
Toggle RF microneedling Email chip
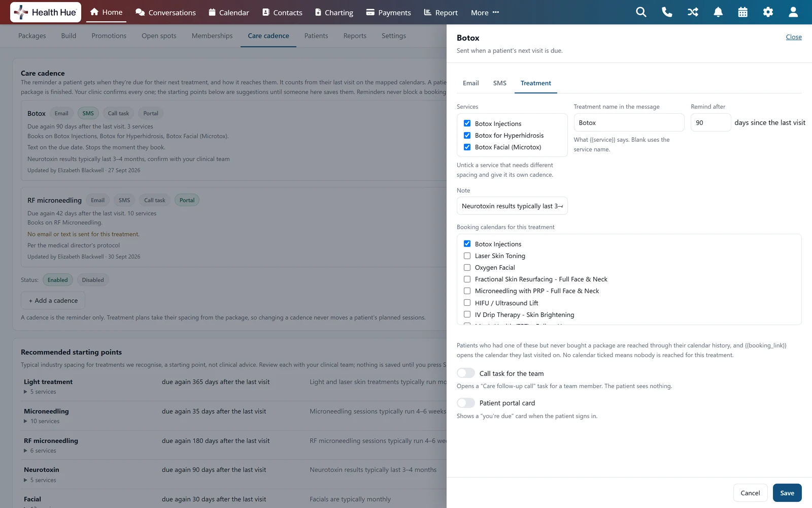(98, 200)
